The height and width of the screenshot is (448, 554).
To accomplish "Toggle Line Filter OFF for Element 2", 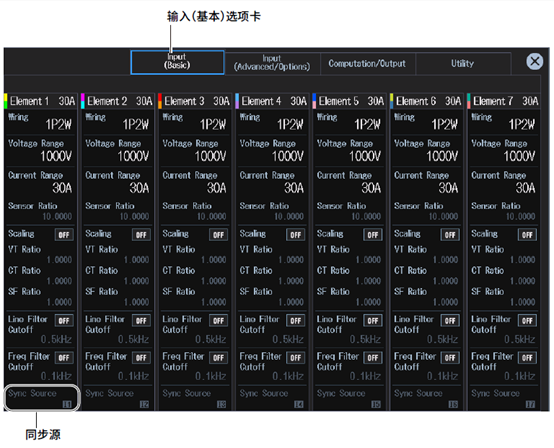I will pyautogui.click(x=141, y=321).
